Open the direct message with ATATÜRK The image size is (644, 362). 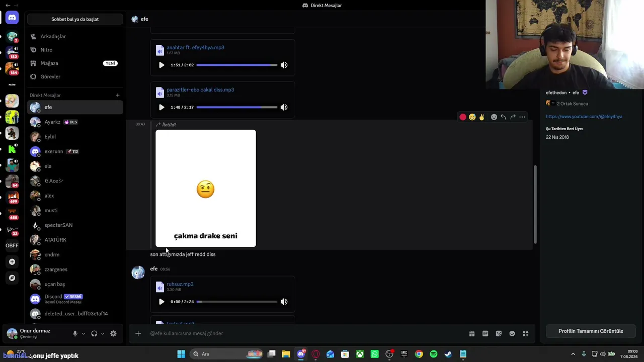(75, 240)
